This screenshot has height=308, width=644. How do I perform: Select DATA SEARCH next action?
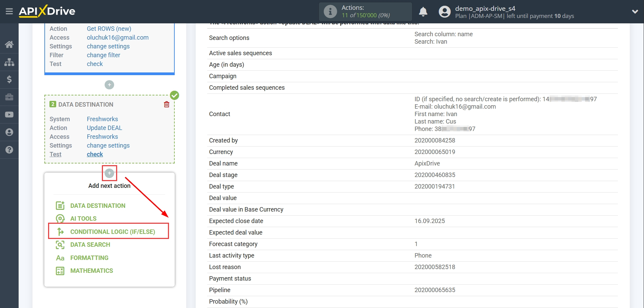[x=90, y=245]
